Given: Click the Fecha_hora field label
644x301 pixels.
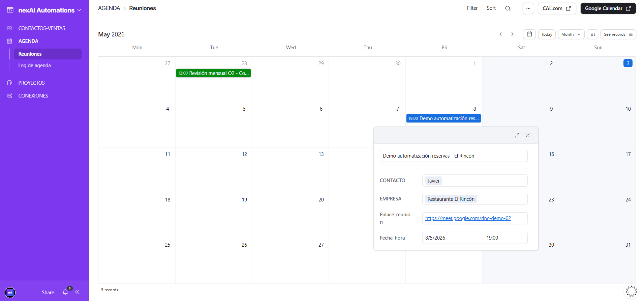Looking at the screenshot, I should (x=392, y=238).
